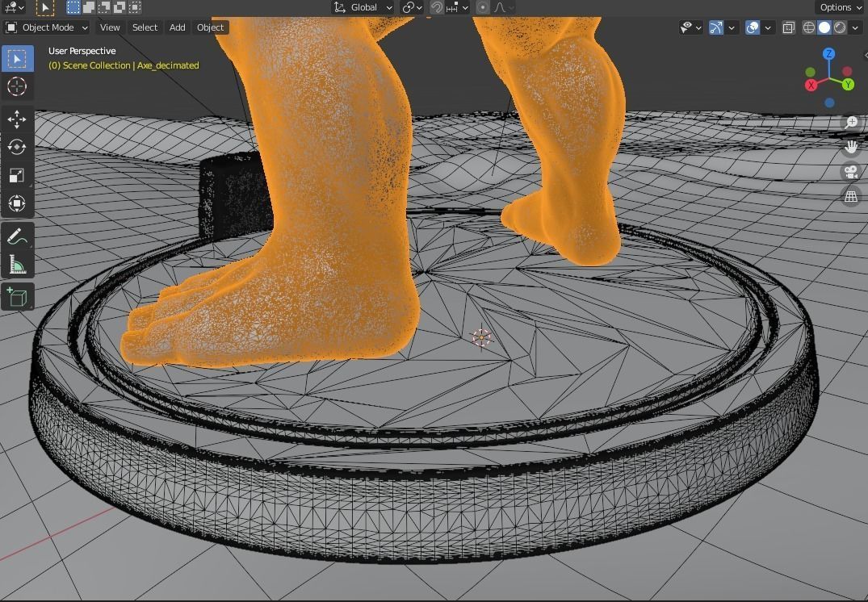868x602 pixels.
Task: Click the 3D cursor on the base
Action: tap(481, 337)
